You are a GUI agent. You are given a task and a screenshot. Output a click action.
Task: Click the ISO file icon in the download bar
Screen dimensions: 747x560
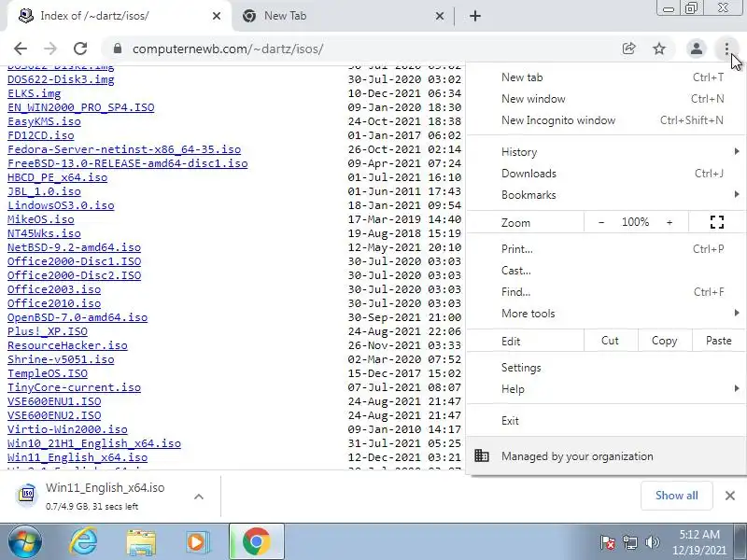28,496
